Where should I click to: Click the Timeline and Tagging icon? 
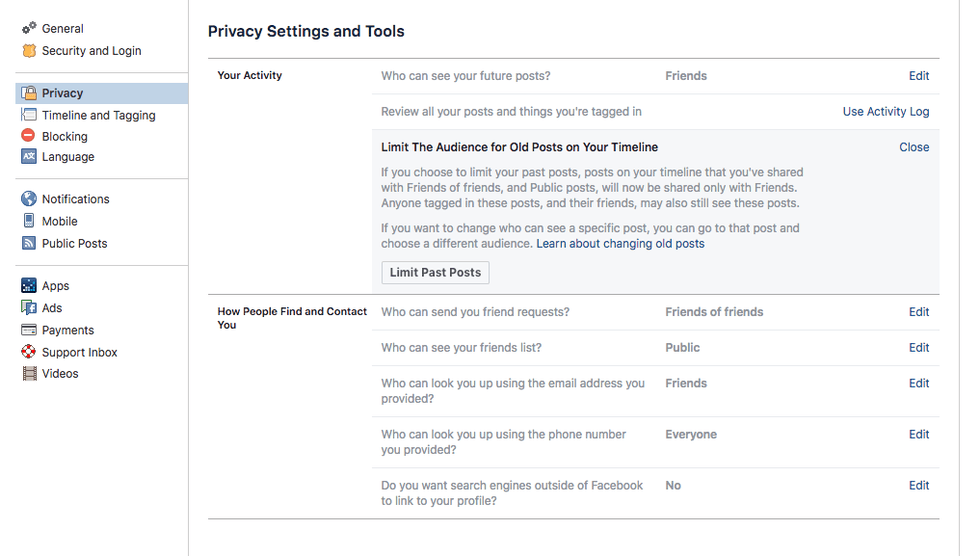tap(29, 115)
